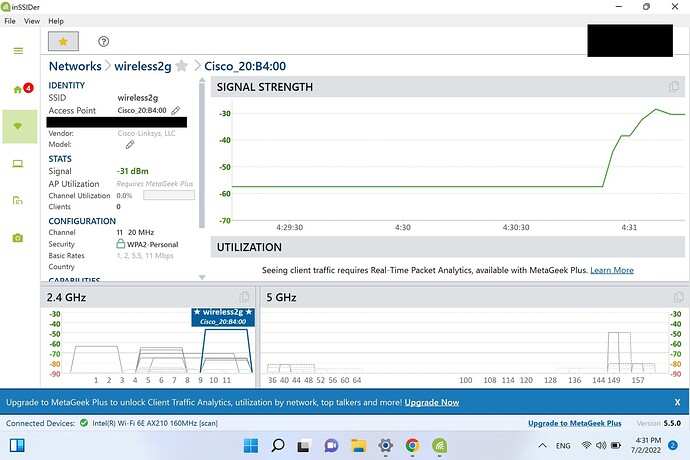The image size is (690, 460).
Task: Open the volume tray icon
Action: coord(601,445)
